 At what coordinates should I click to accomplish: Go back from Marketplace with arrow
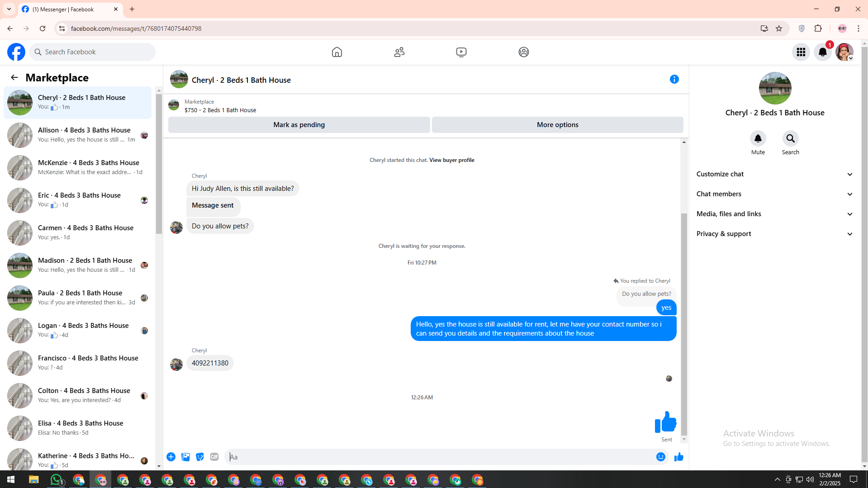tap(14, 77)
